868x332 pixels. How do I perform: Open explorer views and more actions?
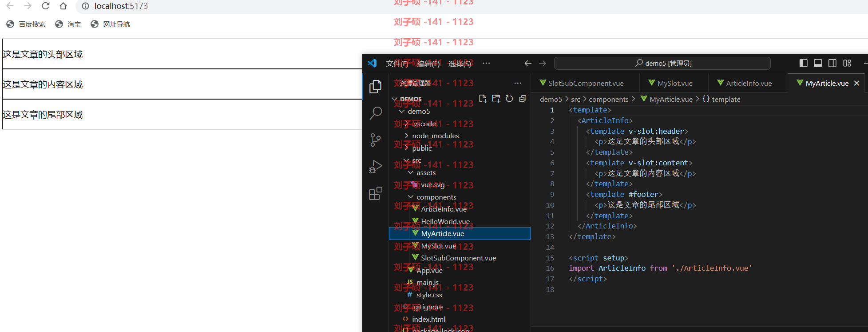518,83
